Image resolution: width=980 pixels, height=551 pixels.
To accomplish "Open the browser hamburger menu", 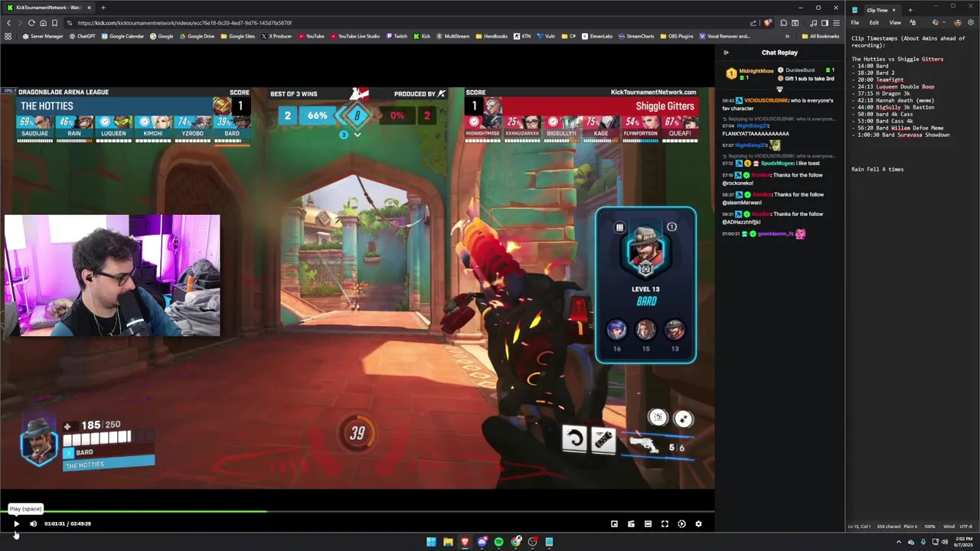I will point(836,23).
